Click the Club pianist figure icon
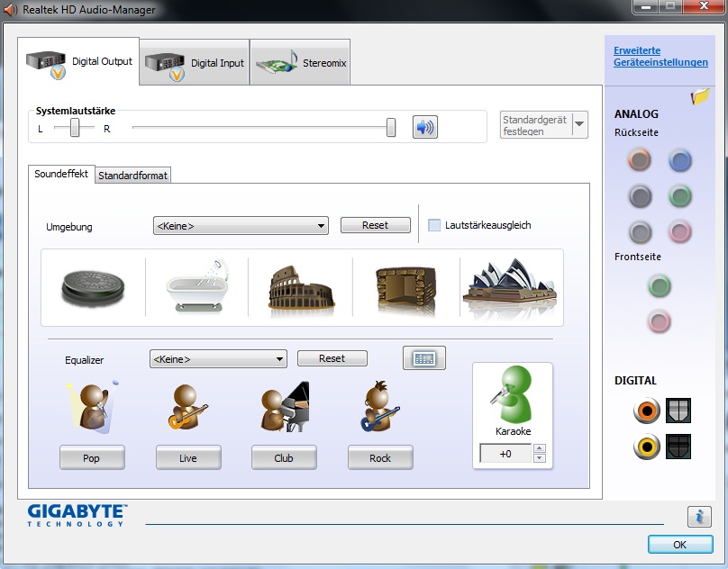728x569 pixels. [x=284, y=407]
